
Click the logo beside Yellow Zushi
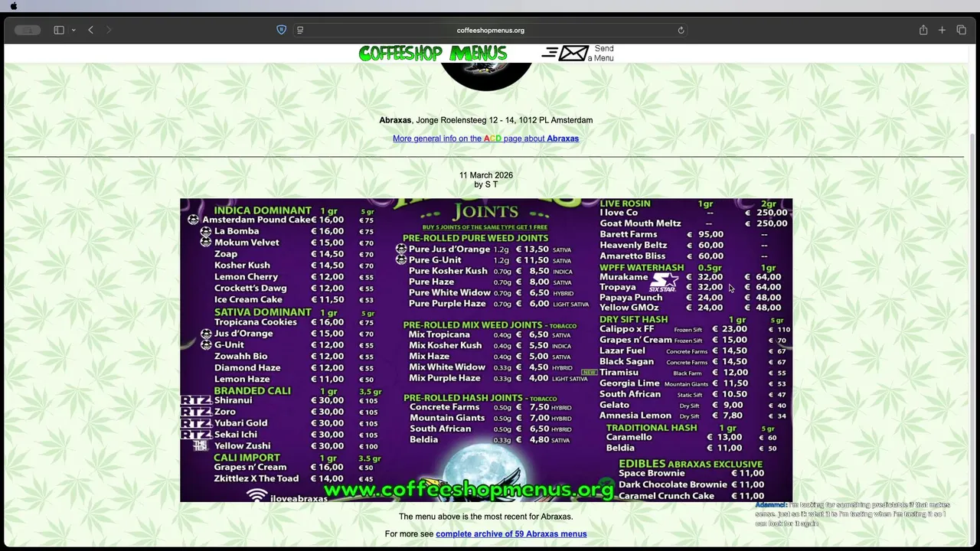[x=200, y=446]
